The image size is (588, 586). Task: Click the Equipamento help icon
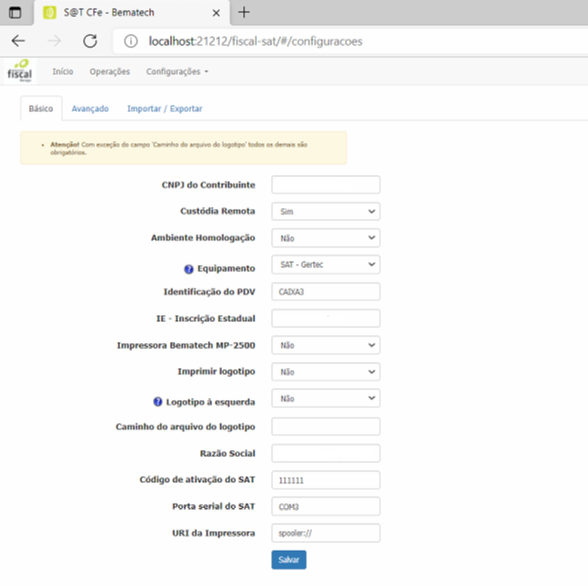point(189,269)
